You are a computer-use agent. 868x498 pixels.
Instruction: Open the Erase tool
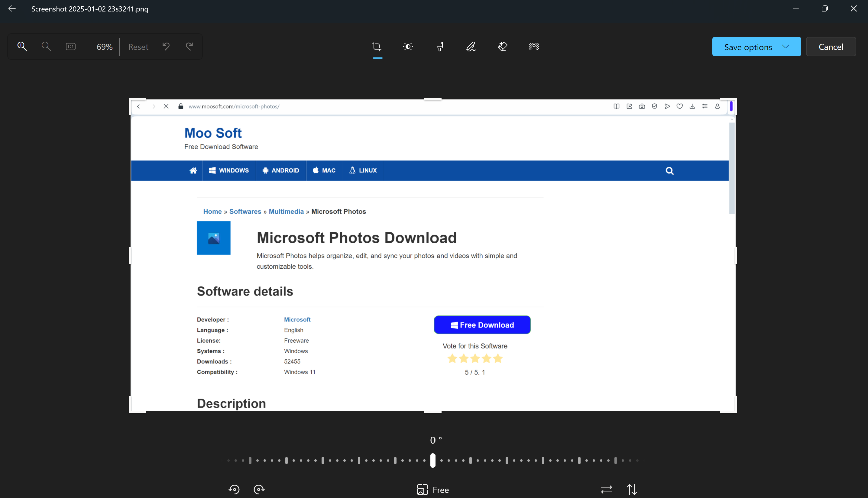pos(502,47)
